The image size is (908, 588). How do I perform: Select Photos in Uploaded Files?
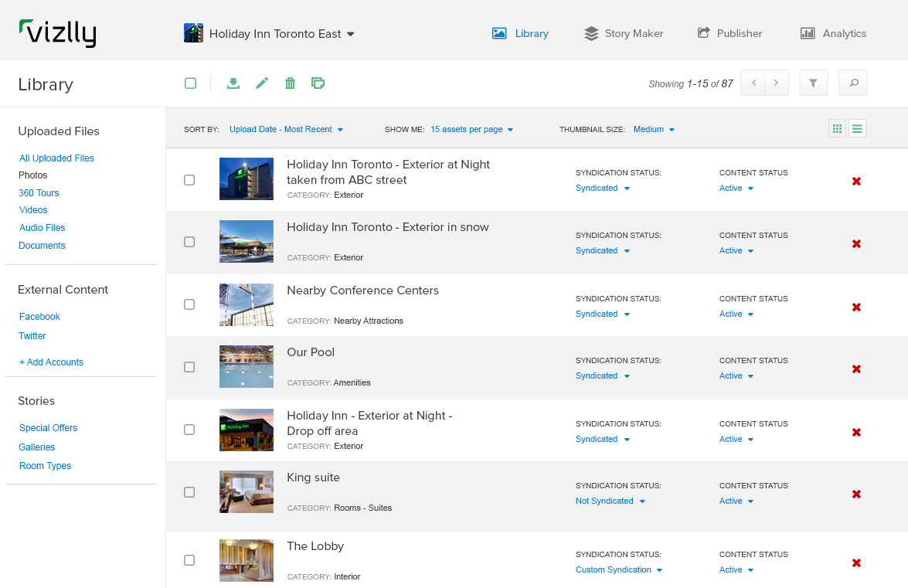33,175
